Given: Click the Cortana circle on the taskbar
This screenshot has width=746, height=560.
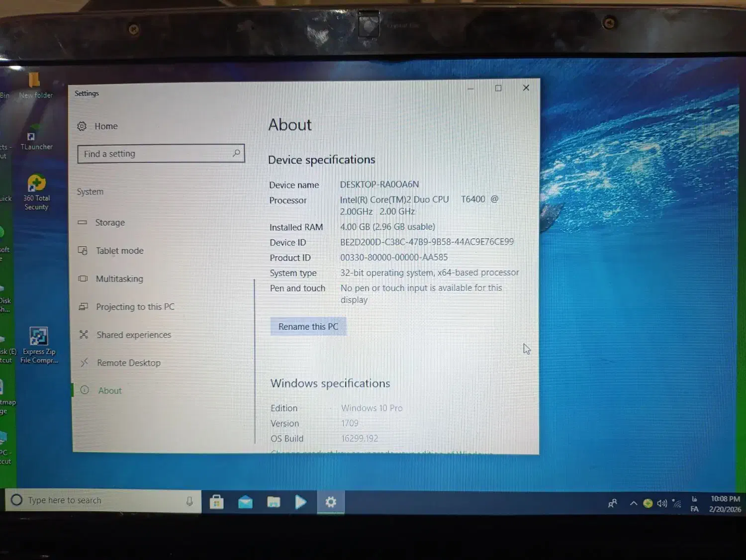Looking at the screenshot, I should click(16, 500).
